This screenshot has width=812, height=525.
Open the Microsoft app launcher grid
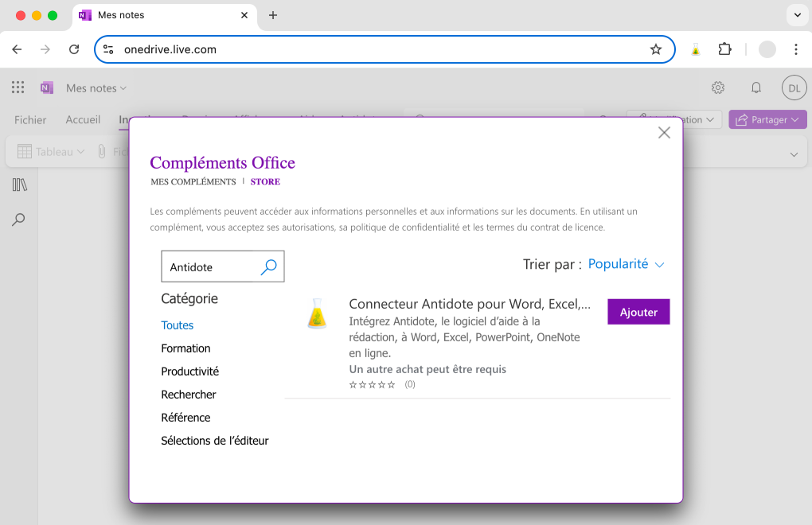(18, 87)
